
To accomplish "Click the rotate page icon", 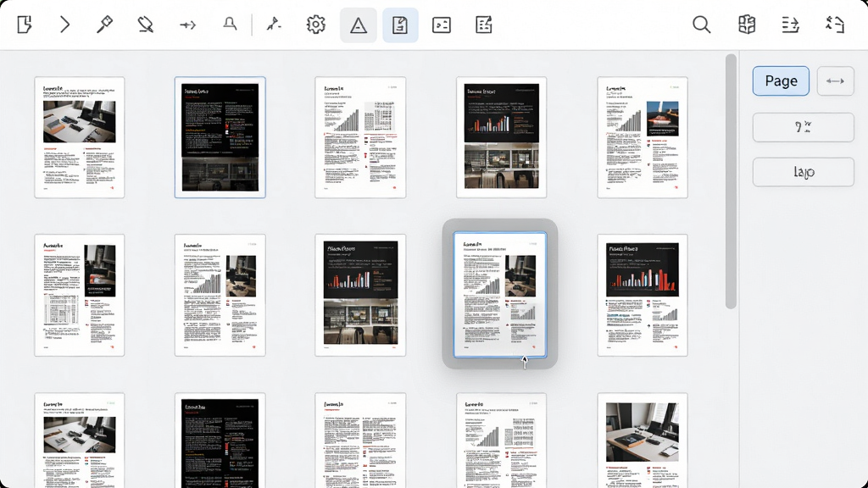I will click(x=835, y=25).
